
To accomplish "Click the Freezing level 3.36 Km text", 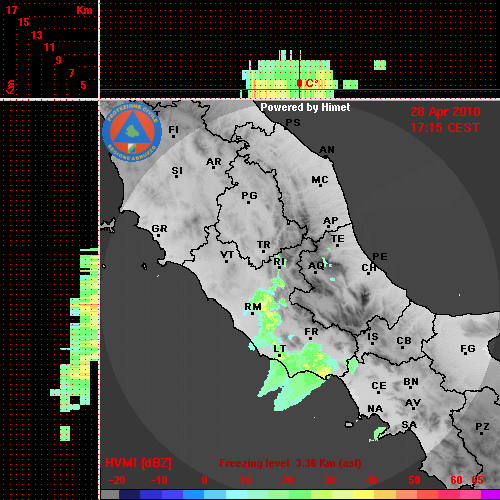I will pyautogui.click(x=290, y=463).
